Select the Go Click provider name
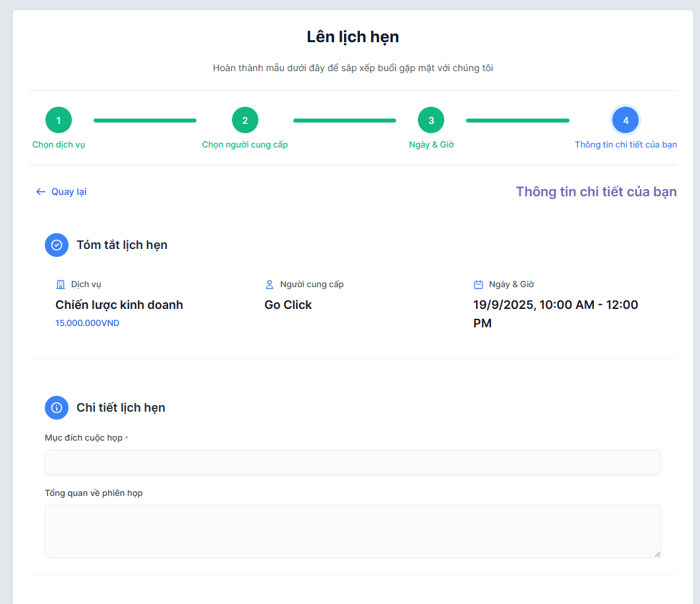Viewport: 700px width, 604px height. pos(288,305)
